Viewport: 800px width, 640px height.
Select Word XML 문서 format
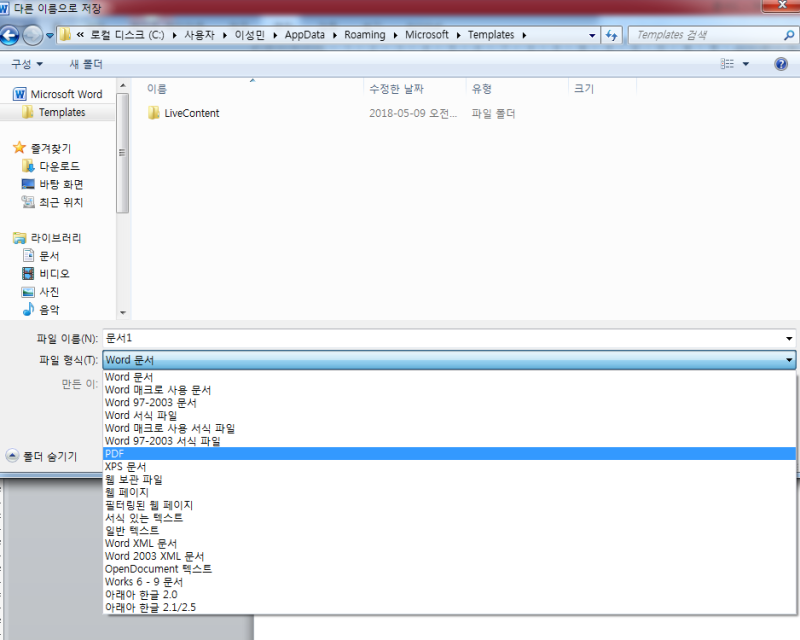pyautogui.click(x=449, y=543)
